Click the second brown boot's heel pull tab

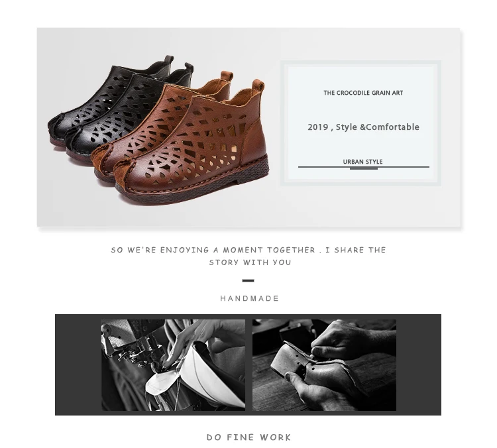tap(227, 76)
